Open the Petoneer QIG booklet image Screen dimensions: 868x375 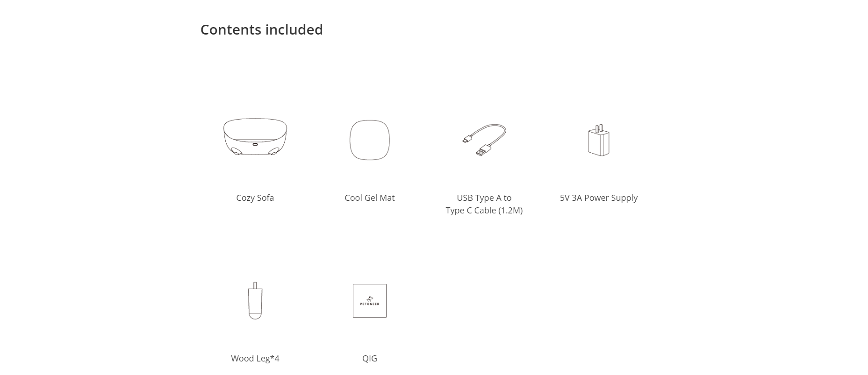click(369, 301)
